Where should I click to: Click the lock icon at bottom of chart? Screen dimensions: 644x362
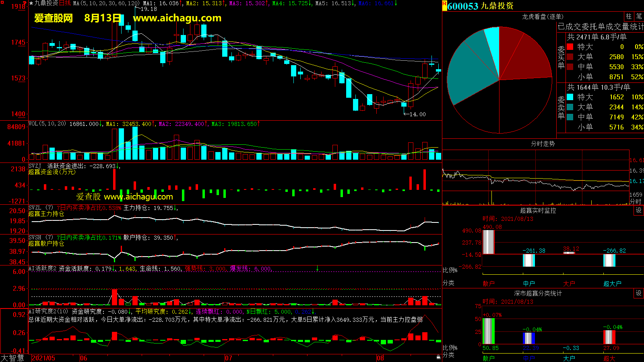(x=438, y=357)
